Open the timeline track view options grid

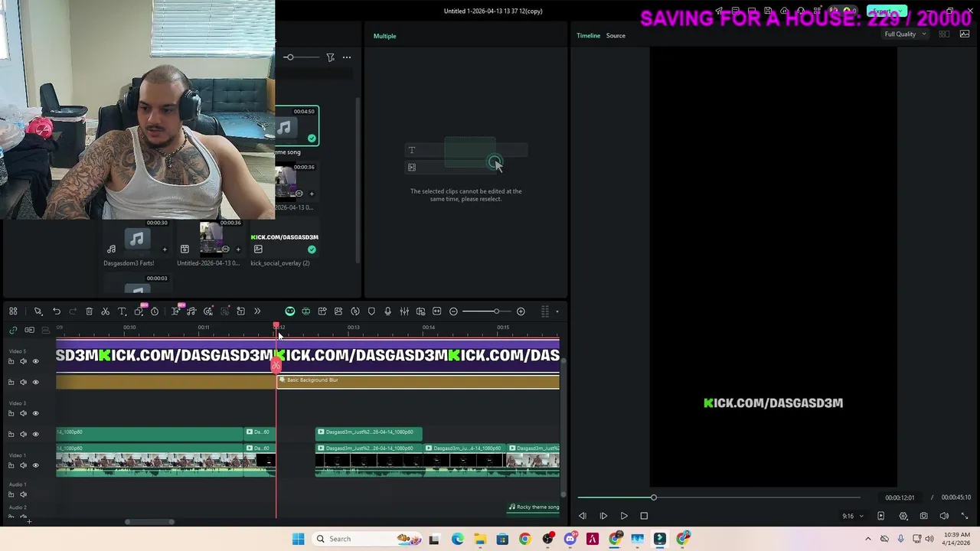click(545, 311)
